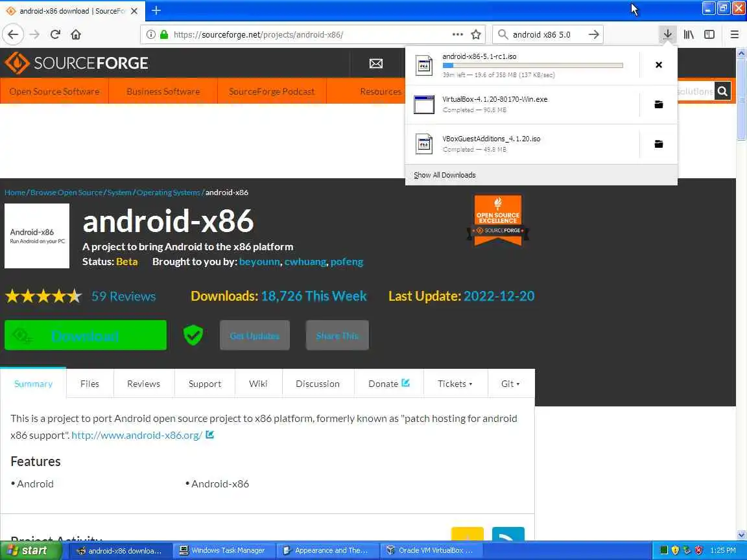Image resolution: width=747 pixels, height=560 pixels.
Task: Click Operating Systems breadcrumb link
Action: [168, 192]
